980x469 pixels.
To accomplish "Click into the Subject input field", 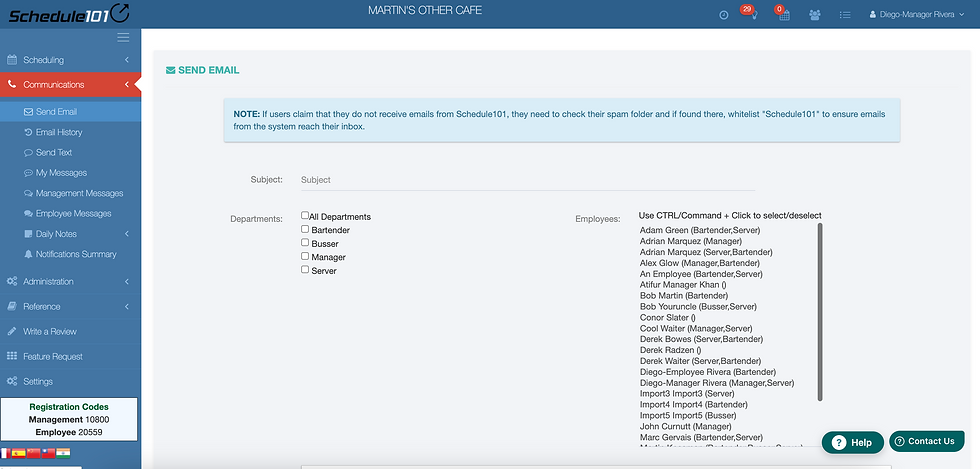I will [x=527, y=180].
